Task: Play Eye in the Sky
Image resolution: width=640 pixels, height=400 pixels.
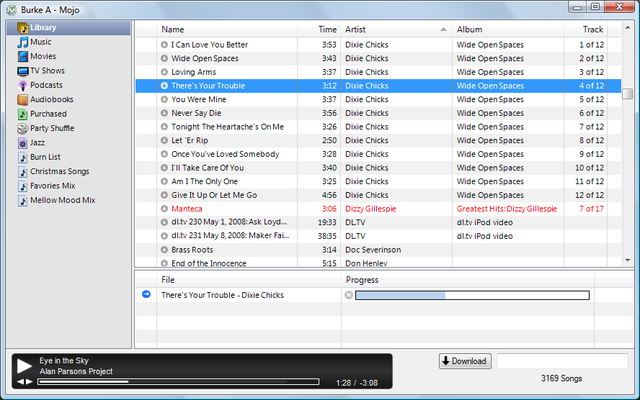Action: [x=24, y=366]
